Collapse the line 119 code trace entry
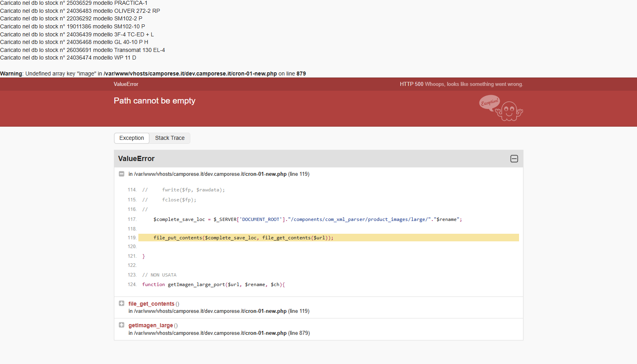 [x=122, y=174]
